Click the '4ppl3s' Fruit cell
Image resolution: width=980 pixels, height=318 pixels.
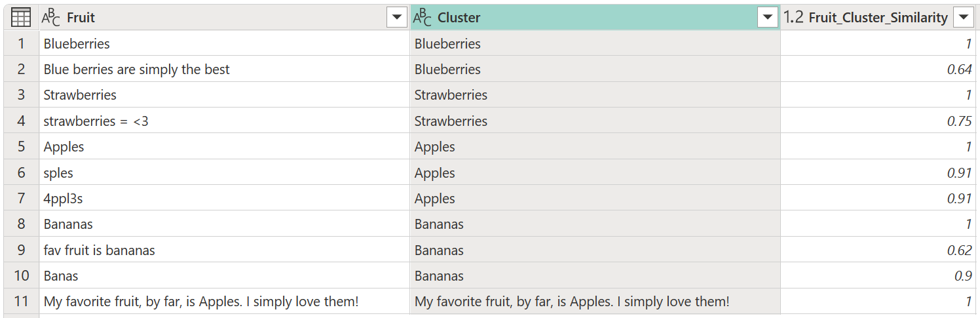(225, 198)
